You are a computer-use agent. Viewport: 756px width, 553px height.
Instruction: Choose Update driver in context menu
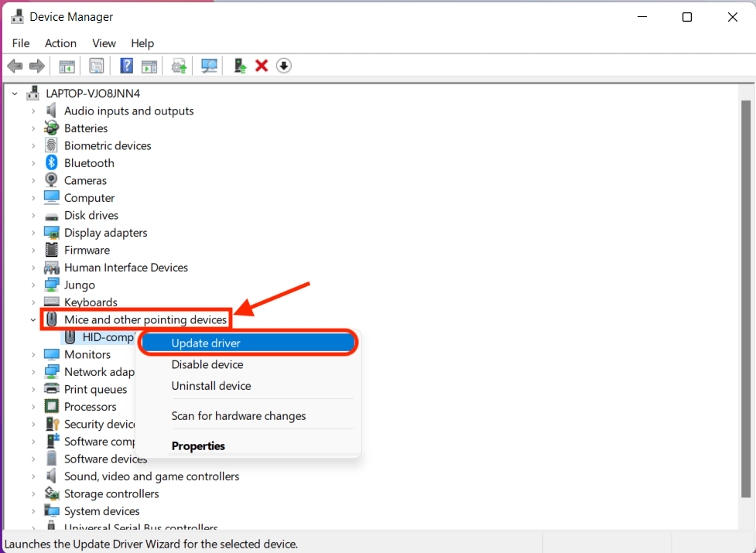(x=248, y=343)
